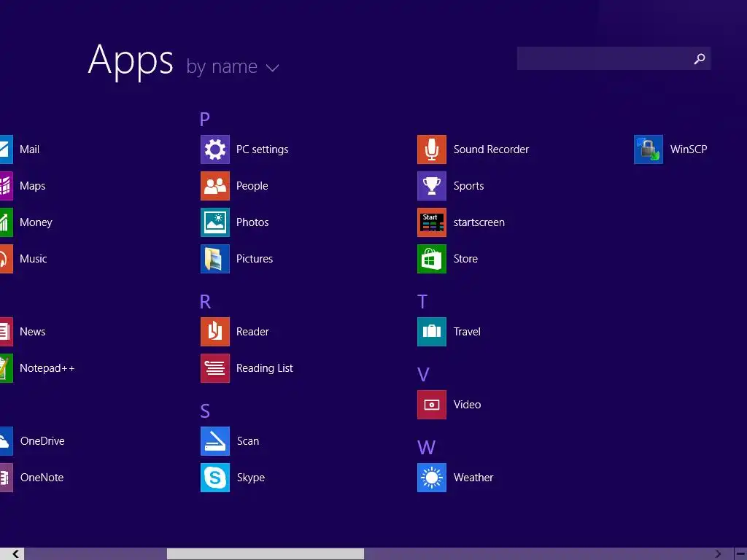
Task: Open the OneDrive cloud icon
Action: (6, 441)
